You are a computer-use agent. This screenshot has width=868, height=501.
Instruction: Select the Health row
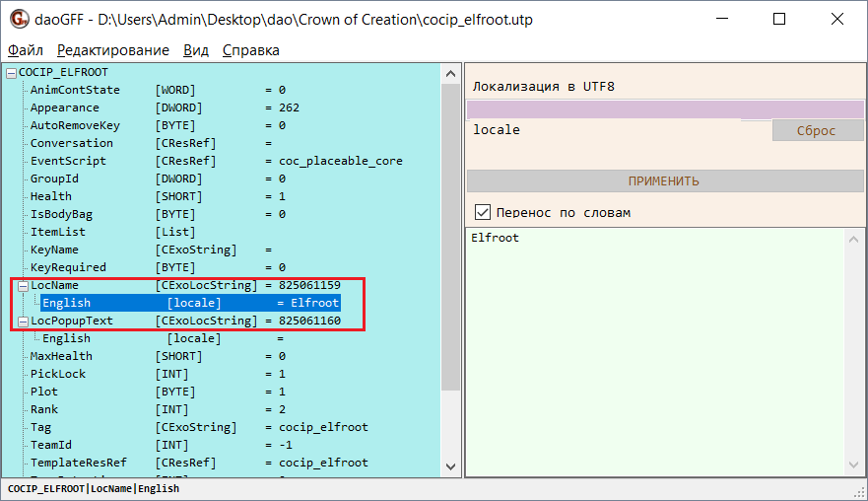click(x=158, y=196)
